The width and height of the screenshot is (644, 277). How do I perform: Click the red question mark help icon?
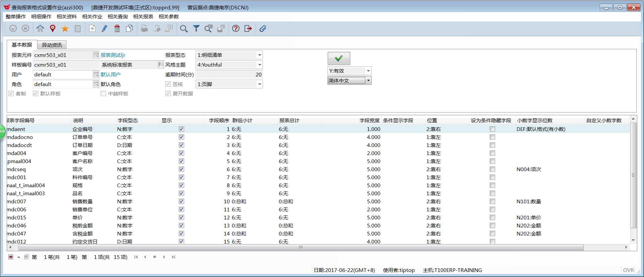(236, 29)
